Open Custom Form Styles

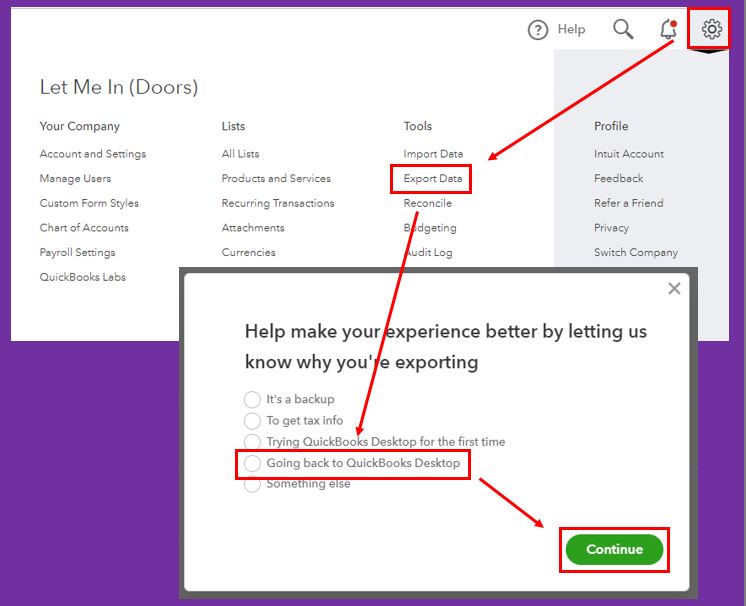point(89,203)
